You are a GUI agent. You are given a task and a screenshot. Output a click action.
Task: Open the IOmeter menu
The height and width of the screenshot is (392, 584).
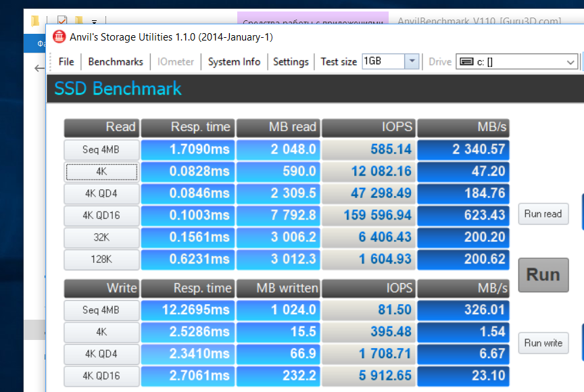click(x=176, y=62)
